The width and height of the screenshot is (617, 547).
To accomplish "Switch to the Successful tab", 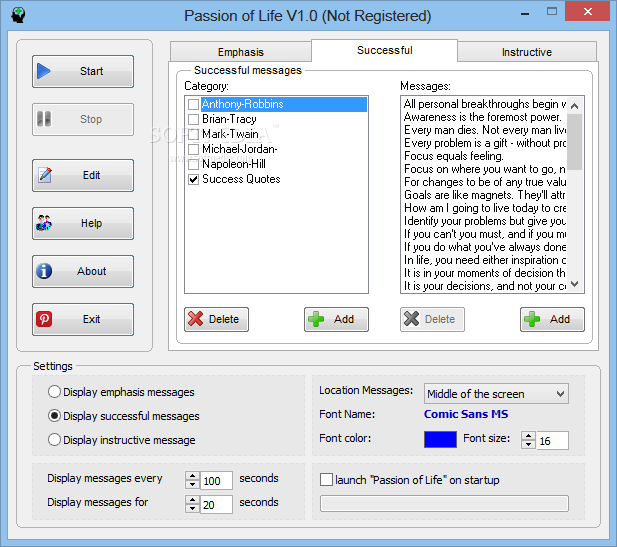I will click(x=384, y=50).
